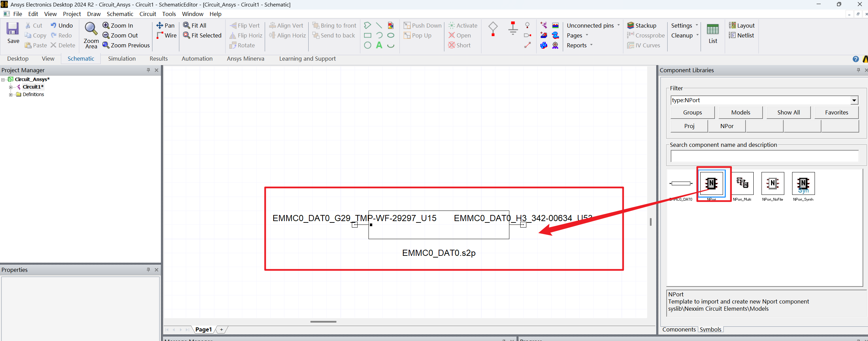Screen dimensions: 868x341
Task: Open the help question mark icon
Action: click(856, 59)
